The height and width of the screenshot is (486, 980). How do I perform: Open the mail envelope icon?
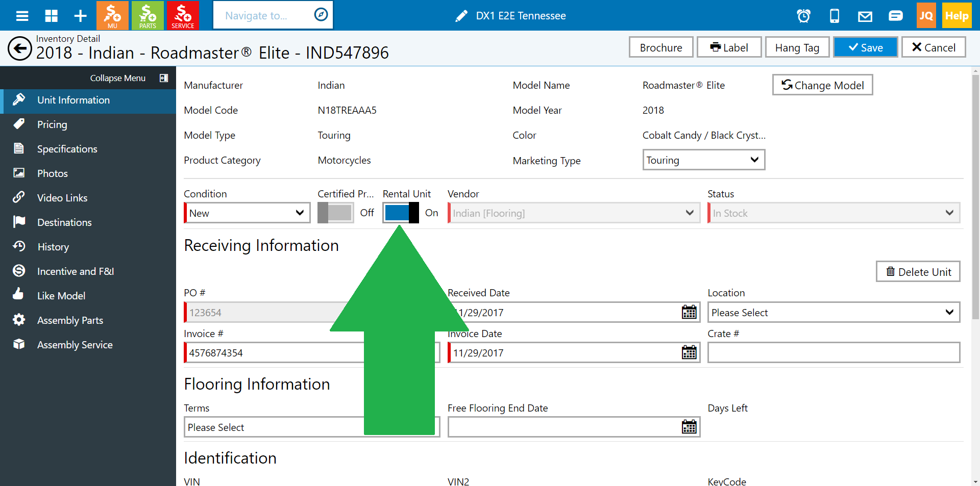click(865, 16)
